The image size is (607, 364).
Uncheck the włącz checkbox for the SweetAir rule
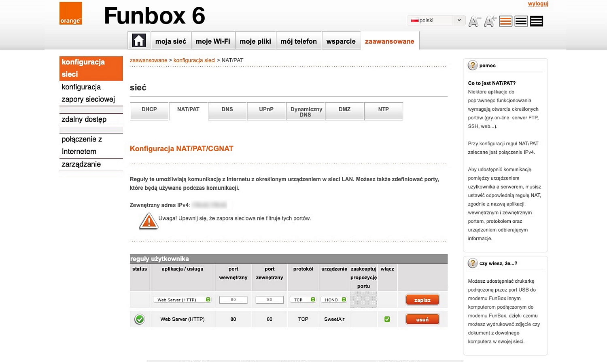point(387,319)
